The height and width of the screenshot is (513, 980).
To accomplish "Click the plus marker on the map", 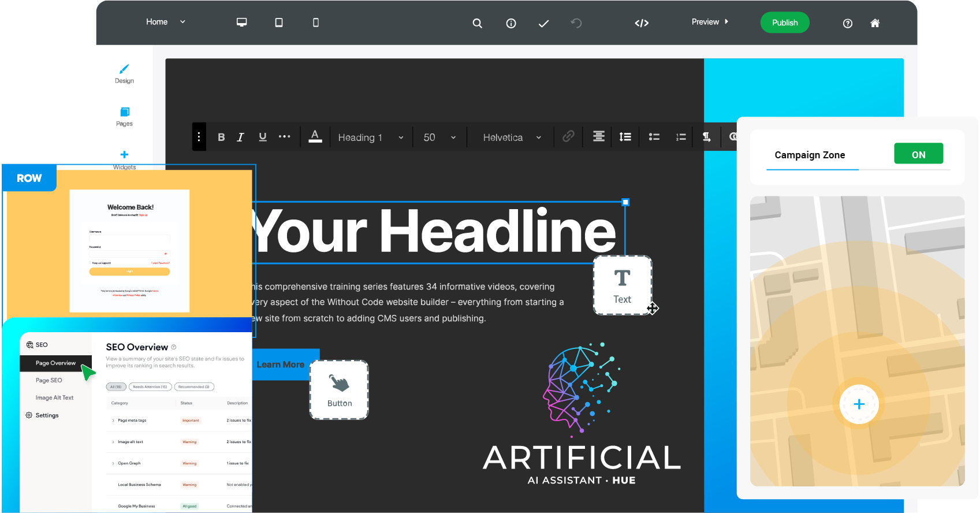I will coord(859,404).
